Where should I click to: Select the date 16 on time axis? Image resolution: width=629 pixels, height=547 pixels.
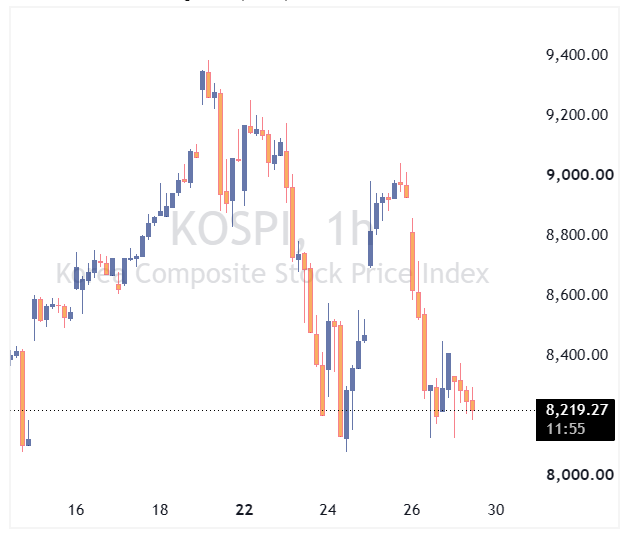76,510
